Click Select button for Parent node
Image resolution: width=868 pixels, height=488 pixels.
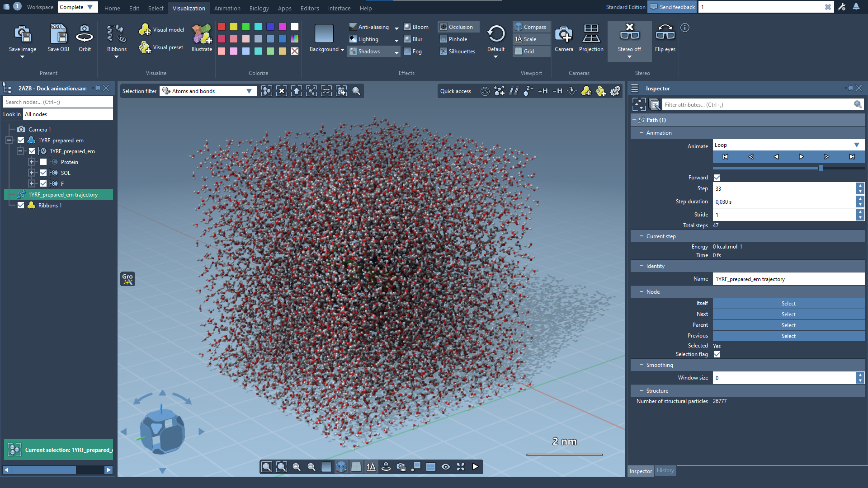788,325
